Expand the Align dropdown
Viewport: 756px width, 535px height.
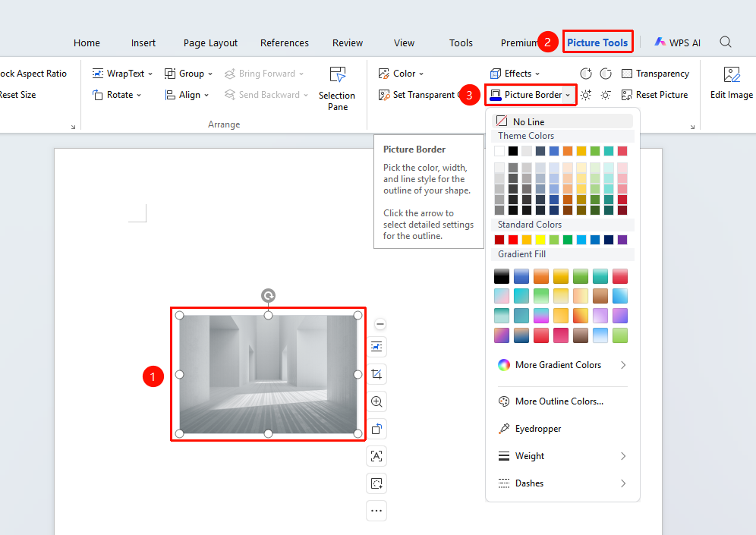(187, 95)
